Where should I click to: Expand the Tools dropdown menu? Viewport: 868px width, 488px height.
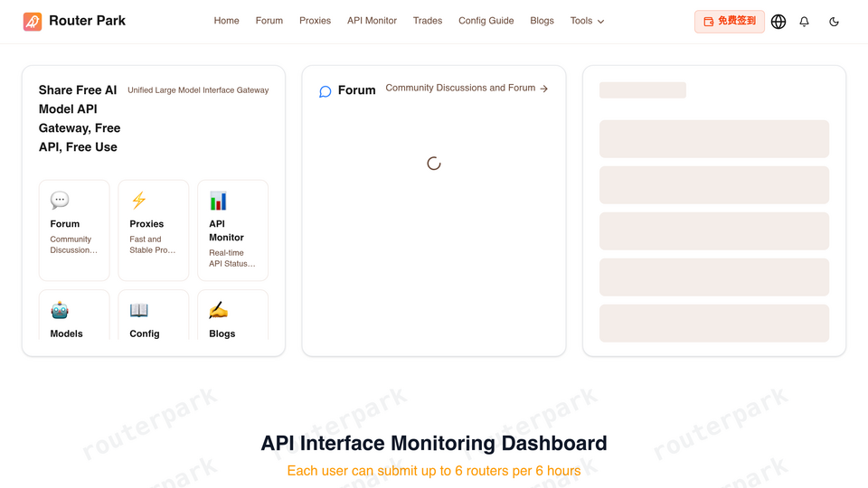(x=587, y=21)
